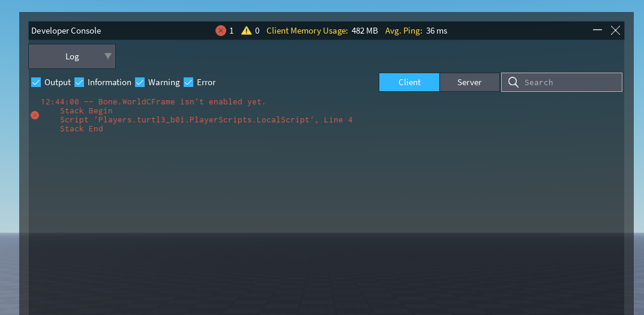Click the magnifier icon in the search box
The height and width of the screenshot is (315, 644).
[x=513, y=82]
